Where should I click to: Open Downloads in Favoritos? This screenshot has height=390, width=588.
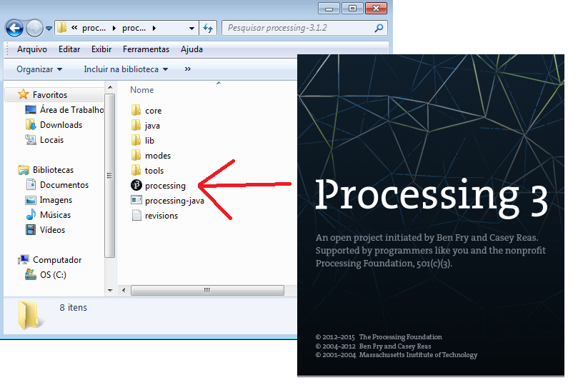pyautogui.click(x=61, y=125)
